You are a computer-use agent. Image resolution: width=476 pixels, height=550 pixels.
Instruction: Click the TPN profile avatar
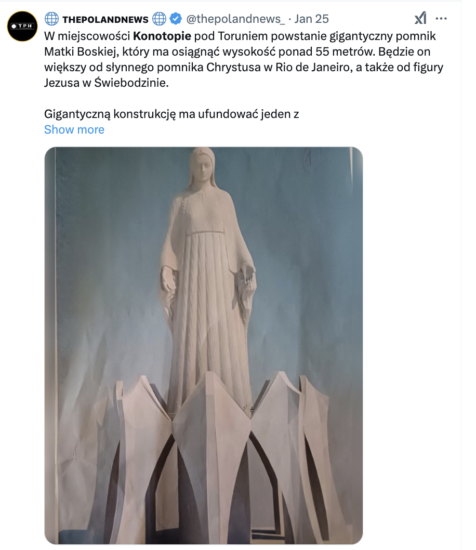(22, 26)
